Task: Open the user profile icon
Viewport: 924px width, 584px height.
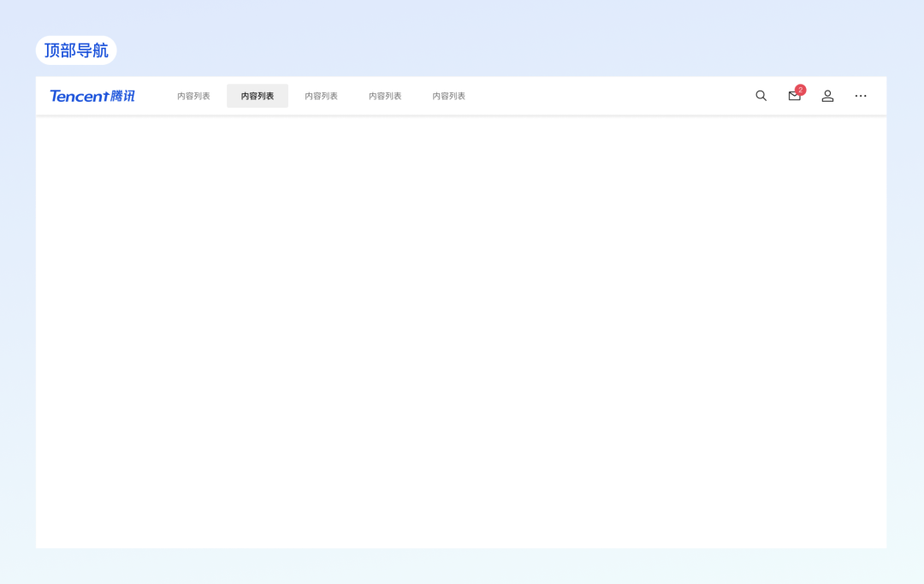Action: pos(827,96)
